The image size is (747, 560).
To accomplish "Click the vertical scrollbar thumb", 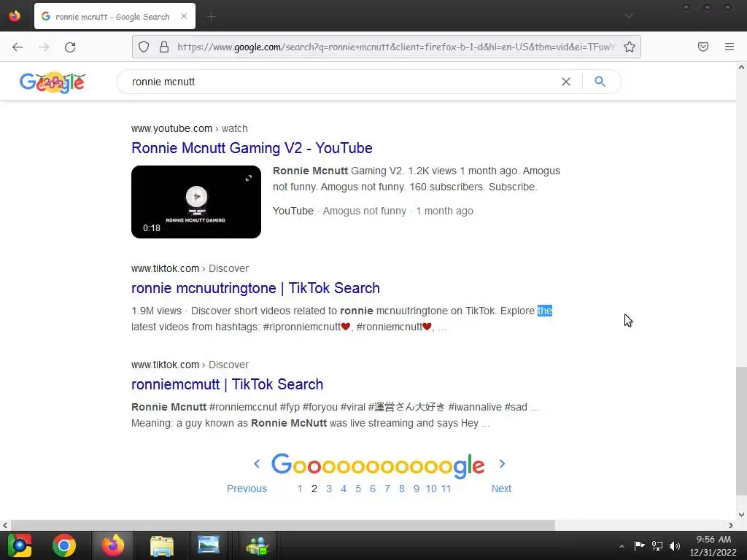I will 741,431.
